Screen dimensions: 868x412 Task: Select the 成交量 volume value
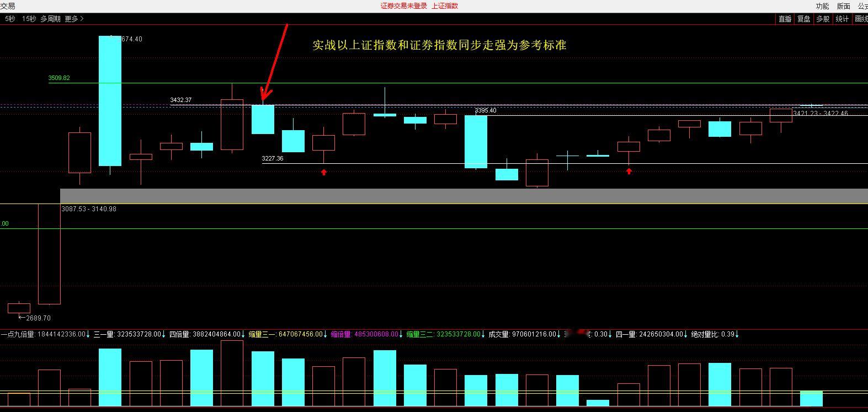coord(525,334)
